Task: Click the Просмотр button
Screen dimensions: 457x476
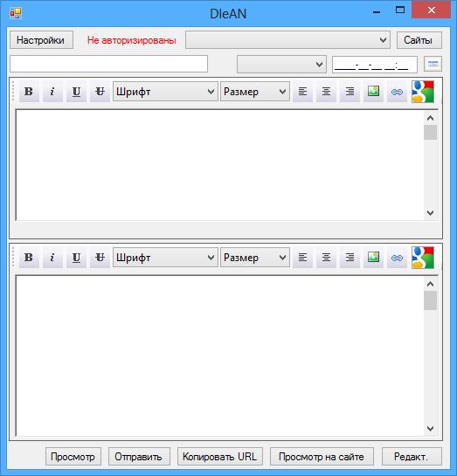Action: tap(73, 456)
